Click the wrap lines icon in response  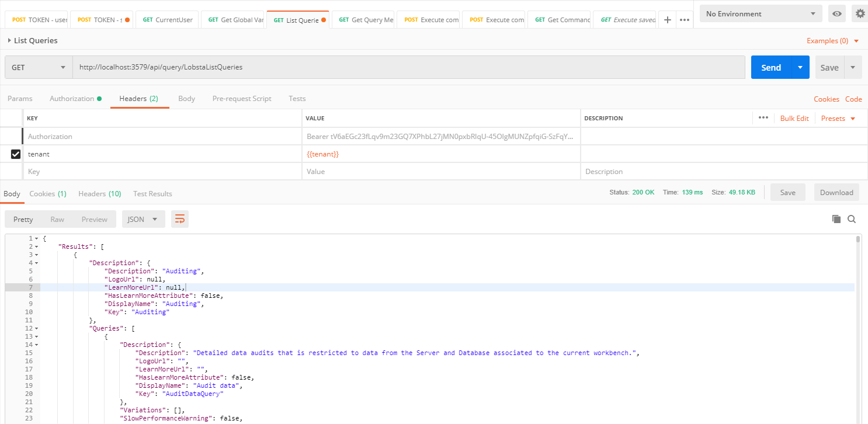(180, 219)
